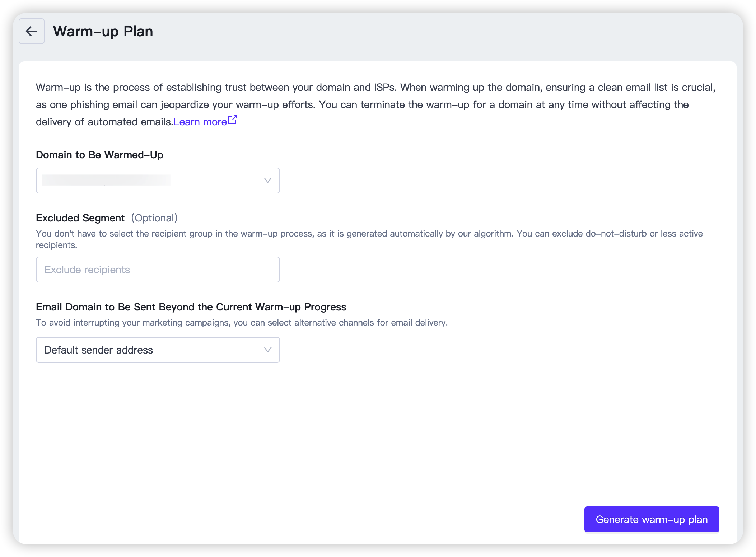Click the (Optional) text next to Excluded Segment

[154, 218]
